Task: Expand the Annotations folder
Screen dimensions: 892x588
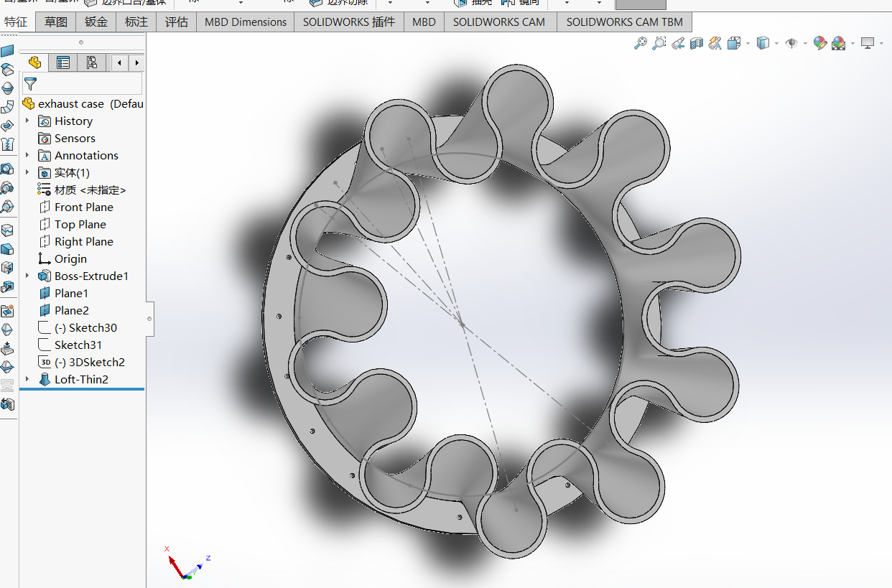Action: [27, 155]
